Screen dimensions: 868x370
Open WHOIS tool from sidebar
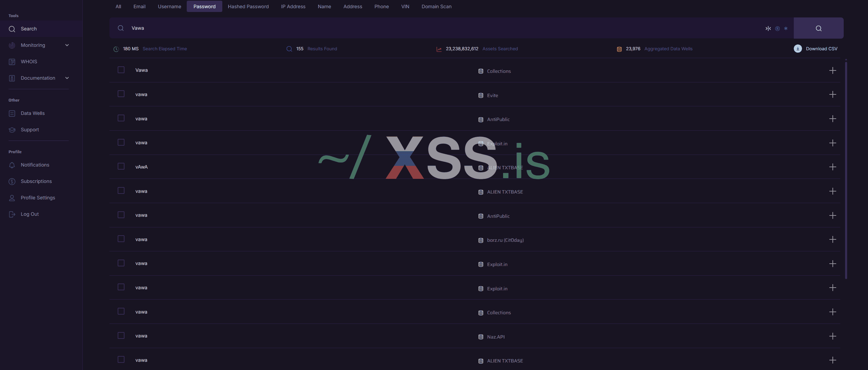click(x=29, y=62)
